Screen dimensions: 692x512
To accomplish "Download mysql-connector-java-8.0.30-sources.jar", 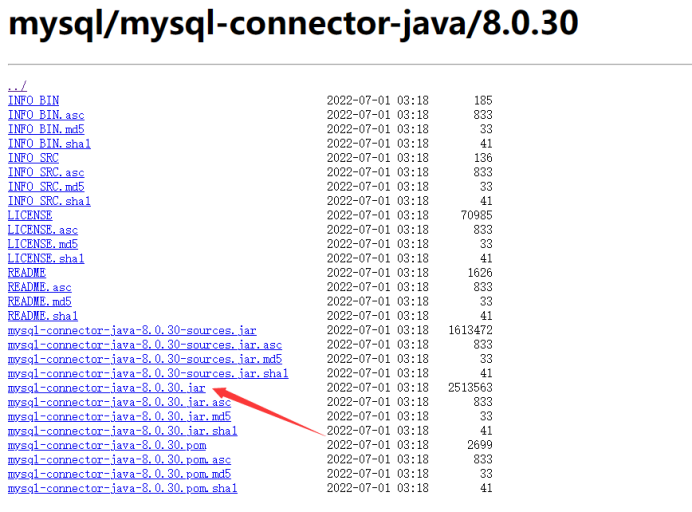I will pos(132,331).
